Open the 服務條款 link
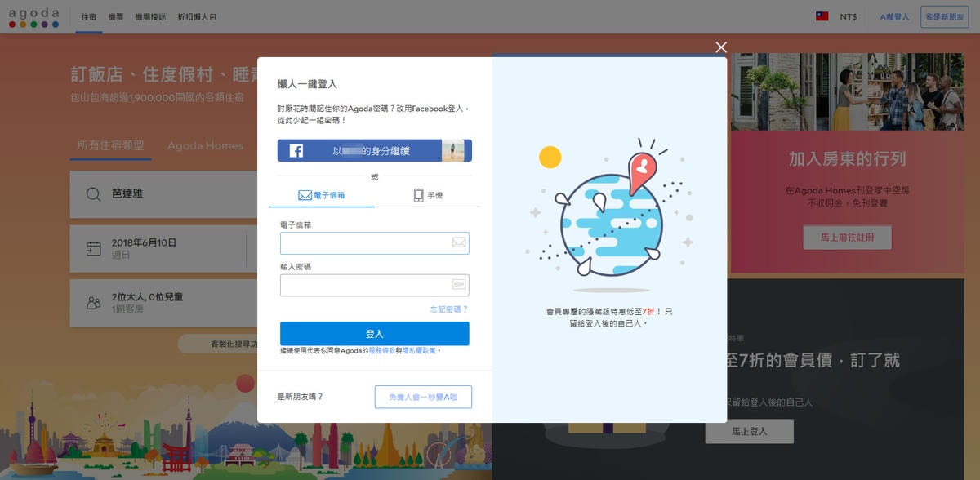The width and height of the screenshot is (980, 480). (382, 350)
